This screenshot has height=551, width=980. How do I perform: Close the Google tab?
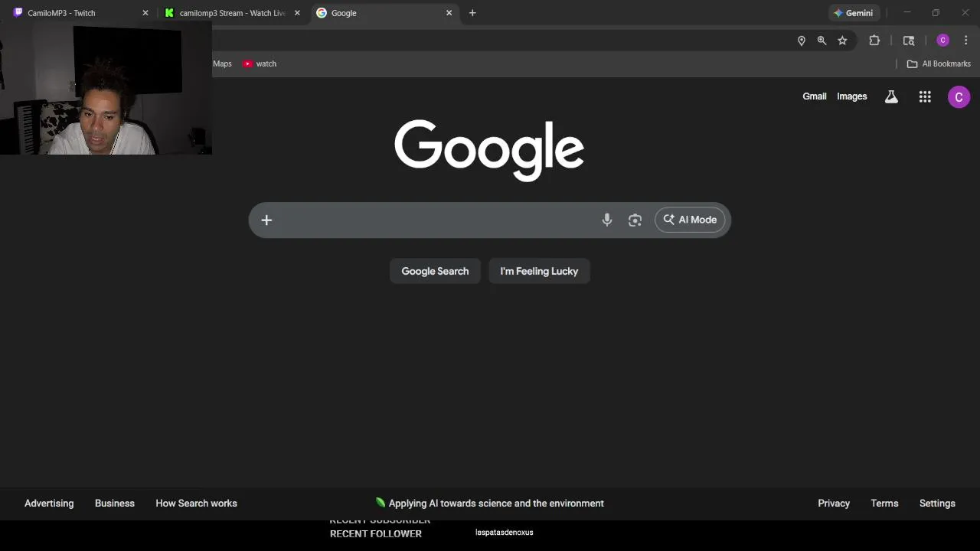[449, 13]
